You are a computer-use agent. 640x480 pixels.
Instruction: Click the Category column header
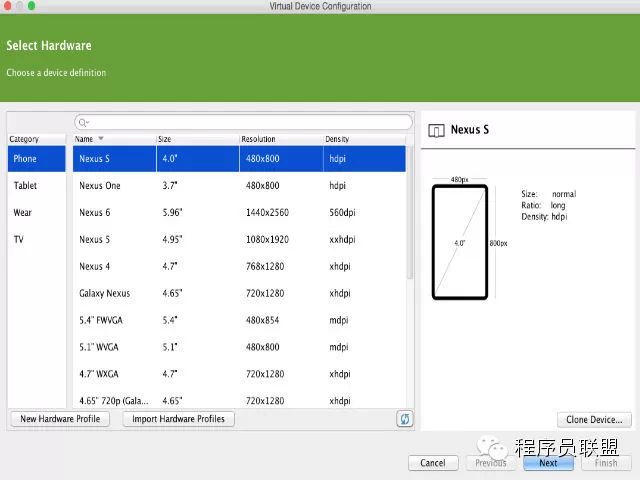[36, 139]
